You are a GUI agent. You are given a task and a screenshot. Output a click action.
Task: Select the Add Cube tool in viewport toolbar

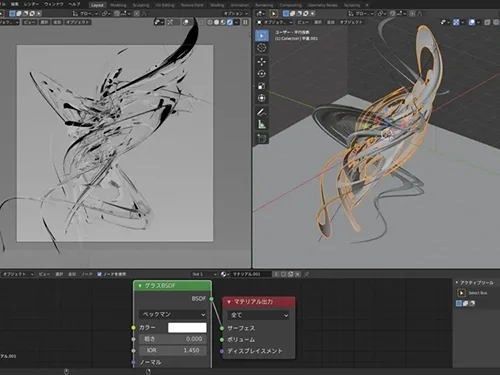(x=262, y=138)
